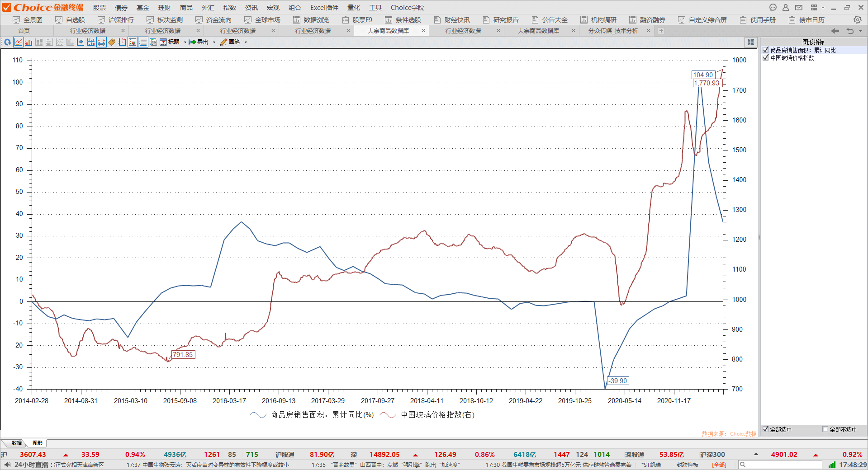The height and width of the screenshot is (470, 868).
Task: Open 全景图 shortcut
Action: [28, 20]
